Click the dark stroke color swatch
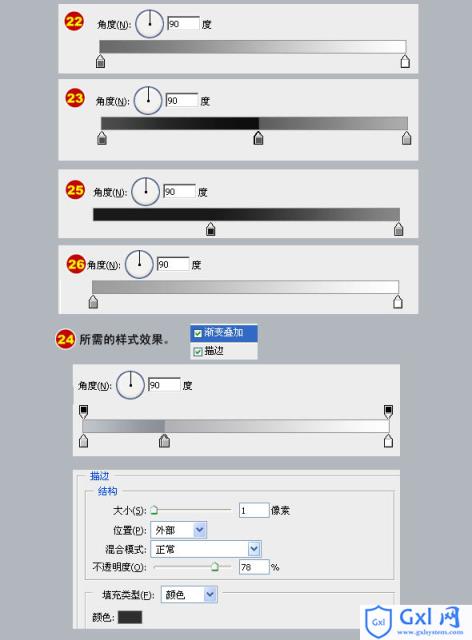The height and width of the screenshot is (640, 472). pyautogui.click(x=130, y=617)
